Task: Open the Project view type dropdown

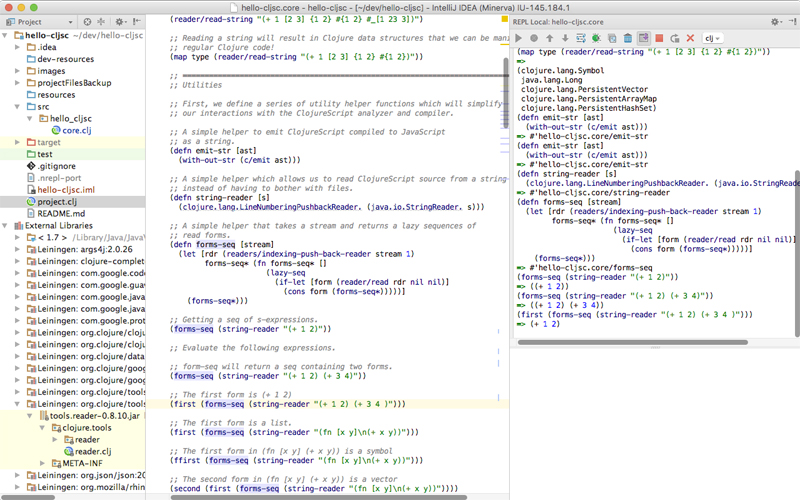Action: coord(70,22)
